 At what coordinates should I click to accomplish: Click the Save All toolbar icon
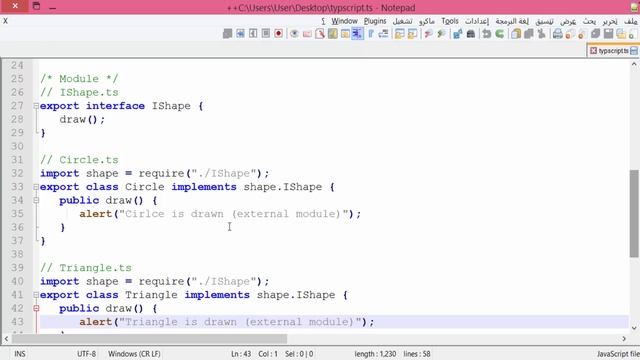click(x=596, y=34)
